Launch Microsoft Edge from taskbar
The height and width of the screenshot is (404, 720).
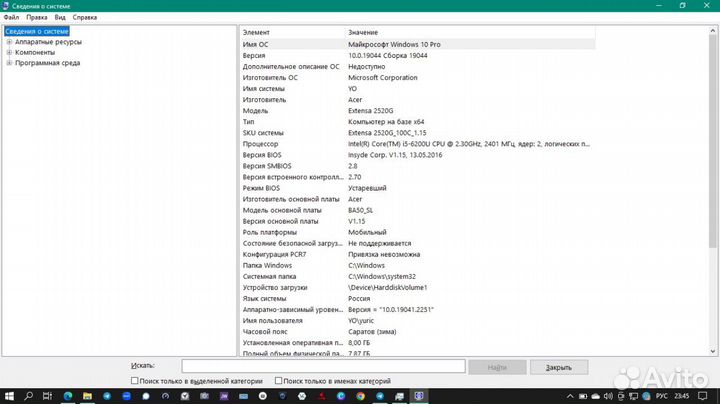click(68, 396)
